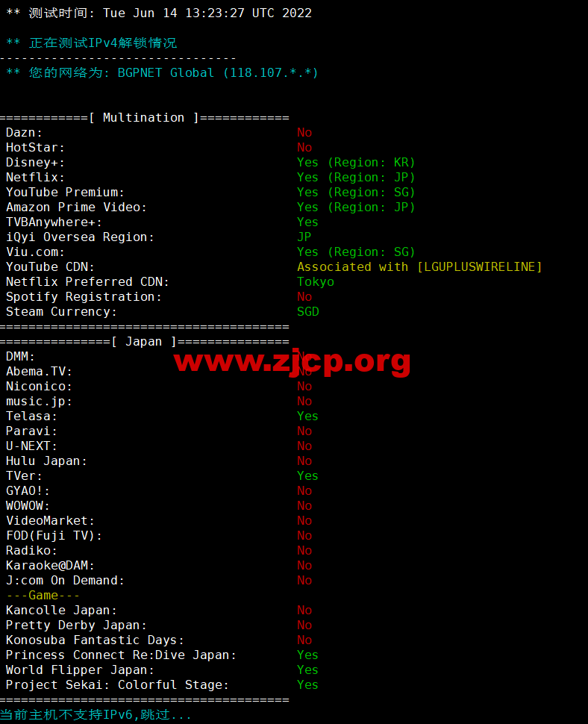Click the YouTube CDN LGUPLUSWIRELINE text
This screenshot has height=724, width=588.
tap(480, 267)
